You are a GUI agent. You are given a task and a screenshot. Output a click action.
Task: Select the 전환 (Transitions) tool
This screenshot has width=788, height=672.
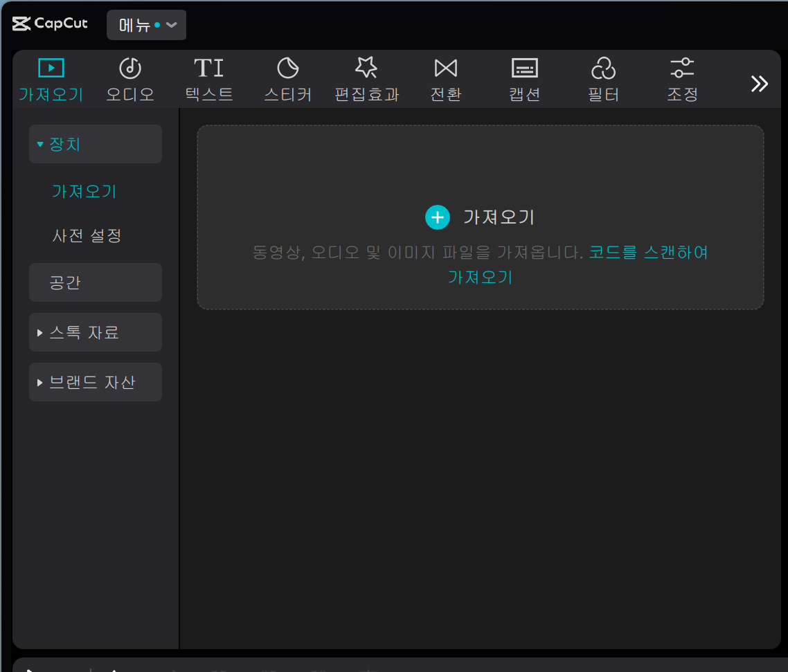[x=445, y=78]
